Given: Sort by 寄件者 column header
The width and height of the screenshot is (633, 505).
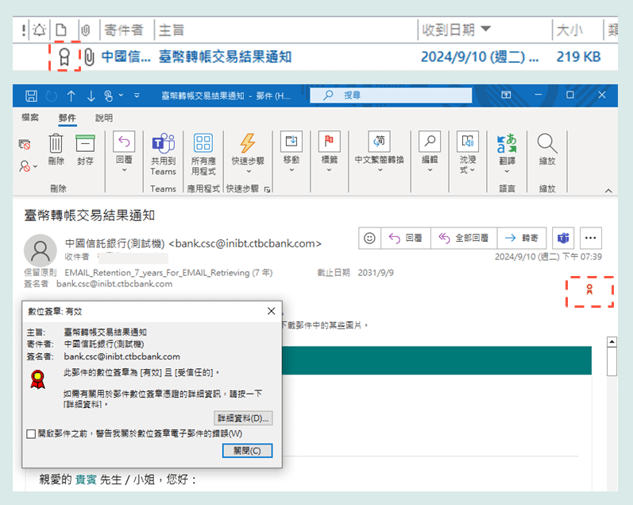Looking at the screenshot, I should point(124,30).
